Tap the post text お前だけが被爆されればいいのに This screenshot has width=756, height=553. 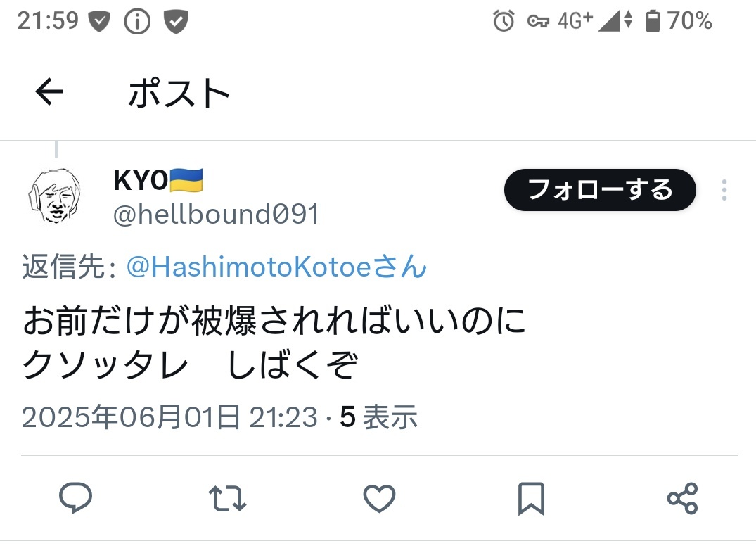coord(274,320)
